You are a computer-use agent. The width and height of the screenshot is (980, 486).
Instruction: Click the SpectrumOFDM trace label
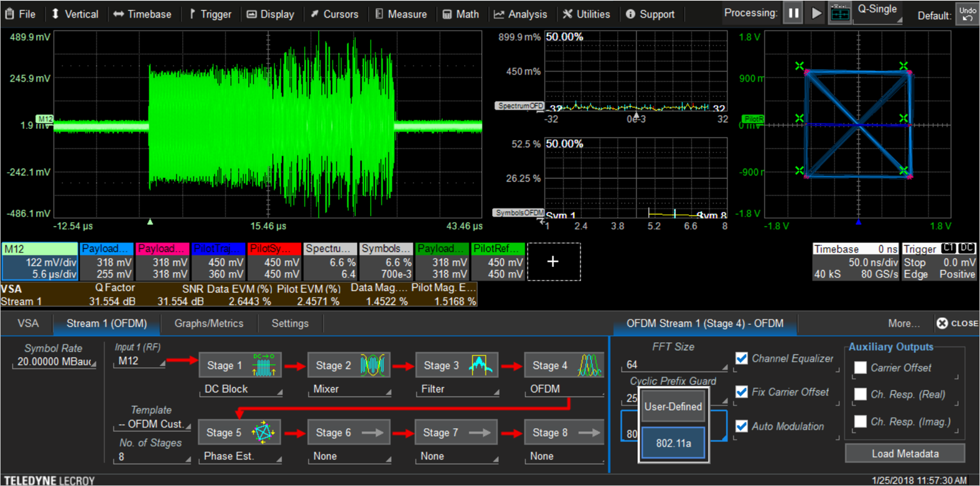(x=520, y=106)
